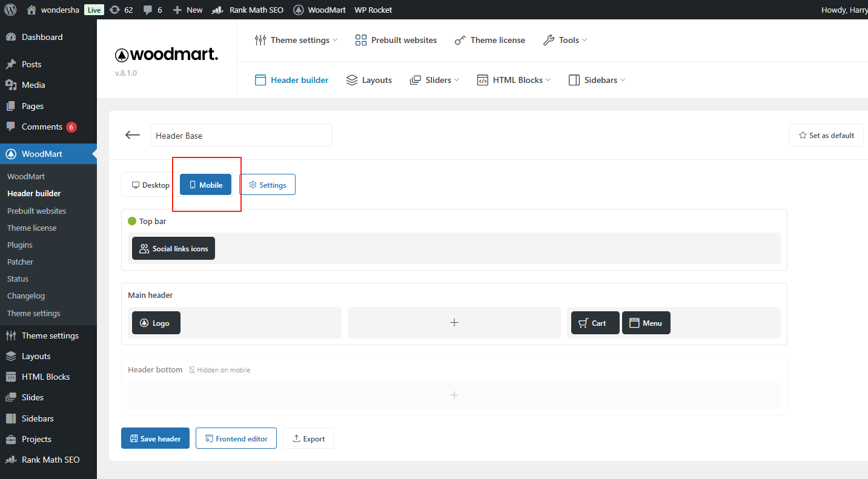The height and width of the screenshot is (479, 868).
Task: Open Rank Math SEO in admin bar
Action: (248, 10)
